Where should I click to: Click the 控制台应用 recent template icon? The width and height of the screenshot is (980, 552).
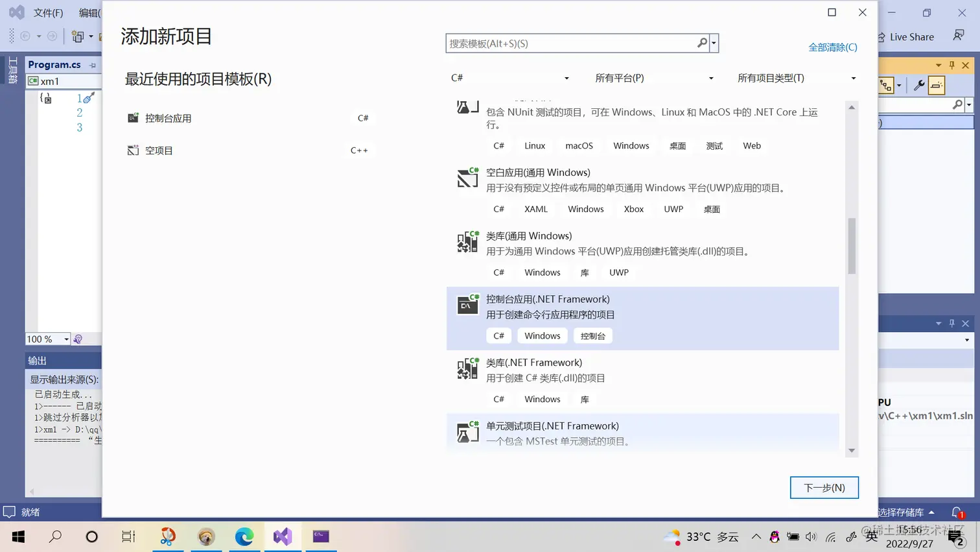point(133,118)
